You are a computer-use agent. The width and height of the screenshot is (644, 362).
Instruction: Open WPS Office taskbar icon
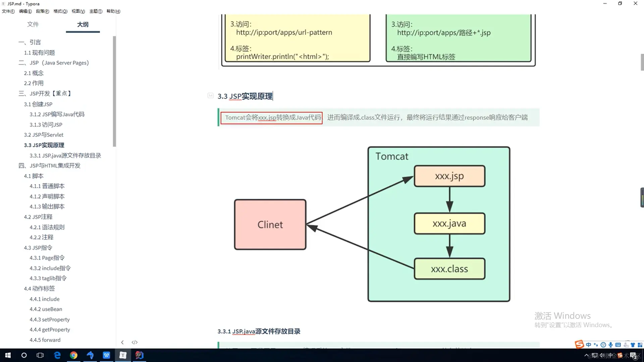(x=106, y=355)
